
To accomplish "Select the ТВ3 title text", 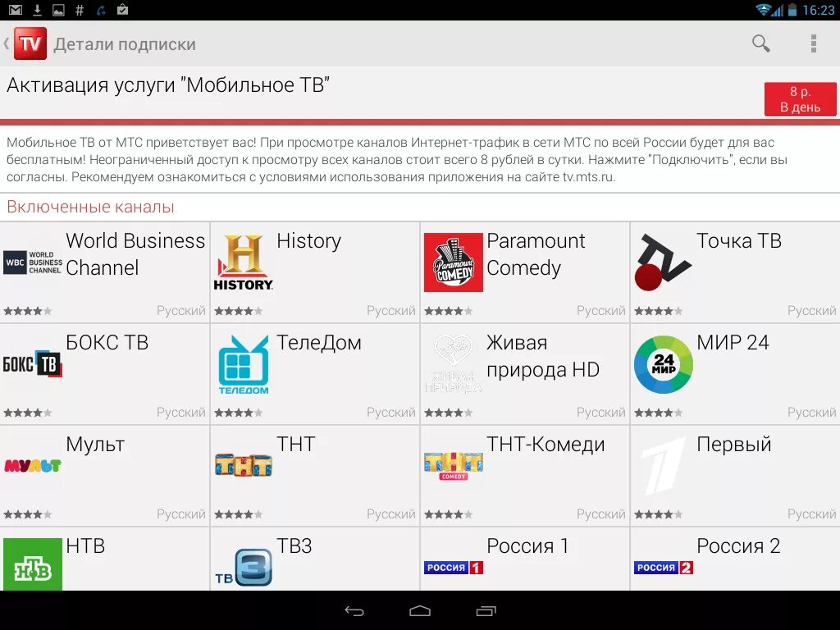I will click(x=294, y=546).
